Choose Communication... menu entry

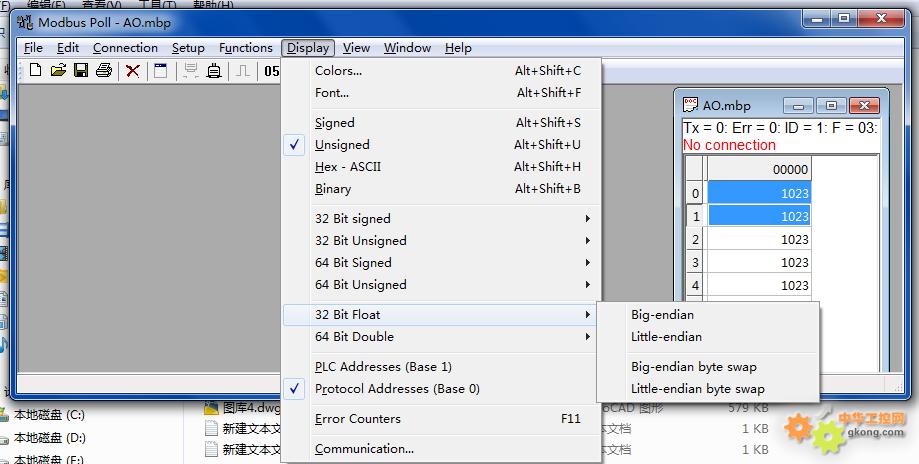click(x=443, y=449)
